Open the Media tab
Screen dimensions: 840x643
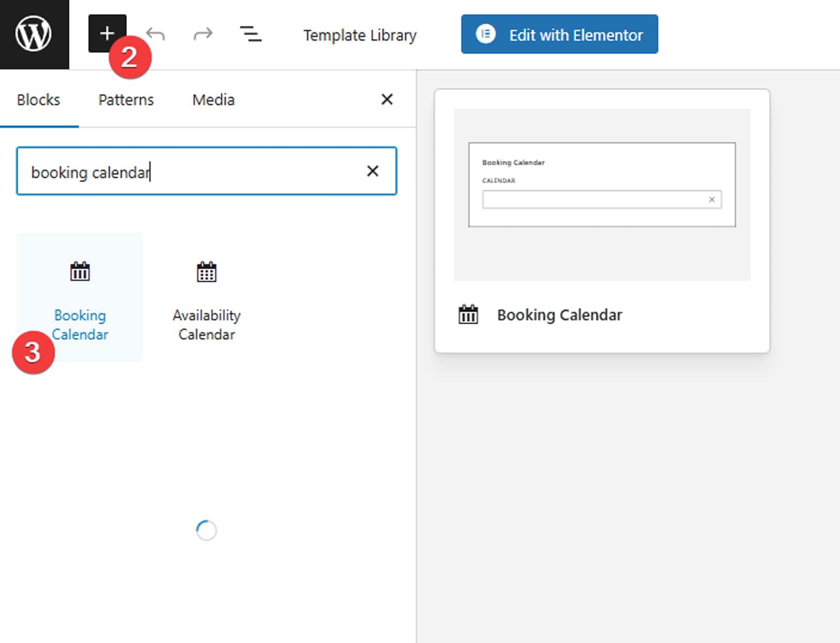tap(213, 100)
